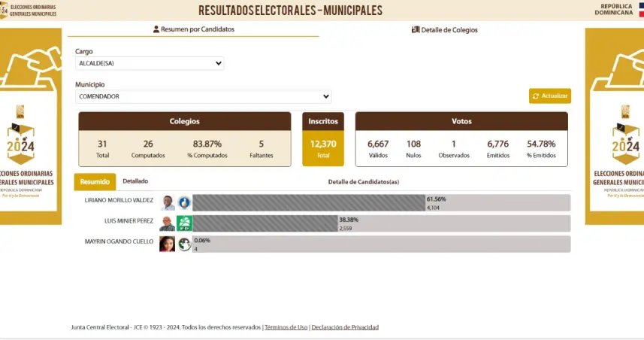This screenshot has height=340, width=644.
Task: Click the party logo beside Mayrin Ogando Cuello
Action: coord(184,244)
